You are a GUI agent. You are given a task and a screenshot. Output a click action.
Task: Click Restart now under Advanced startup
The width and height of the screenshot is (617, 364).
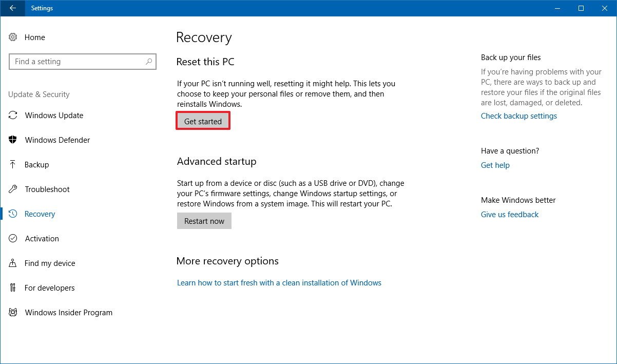[204, 221]
